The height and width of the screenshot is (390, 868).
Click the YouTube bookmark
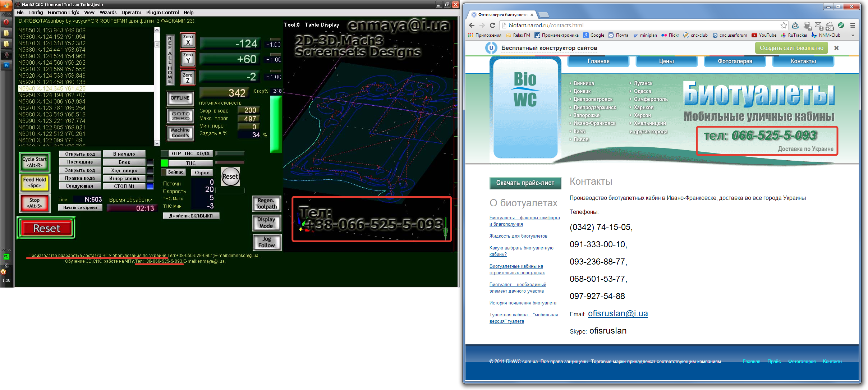click(x=764, y=35)
